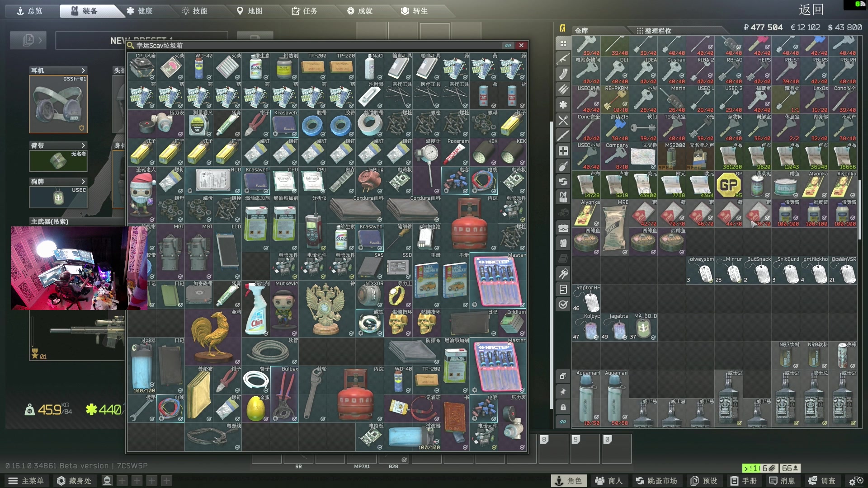The image size is (868, 488).
Task: Filter stash by briefcase containers icon
Action: (563, 228)
